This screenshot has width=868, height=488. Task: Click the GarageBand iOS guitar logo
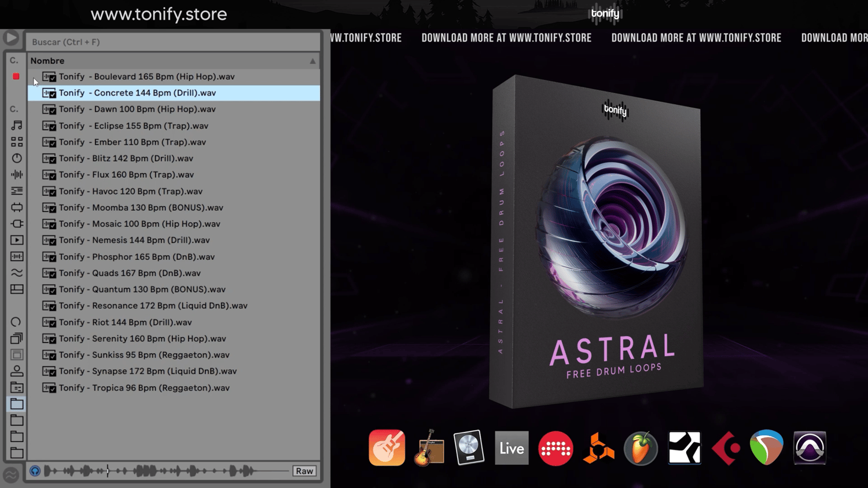pyautogui.click(x=387, y=447)
